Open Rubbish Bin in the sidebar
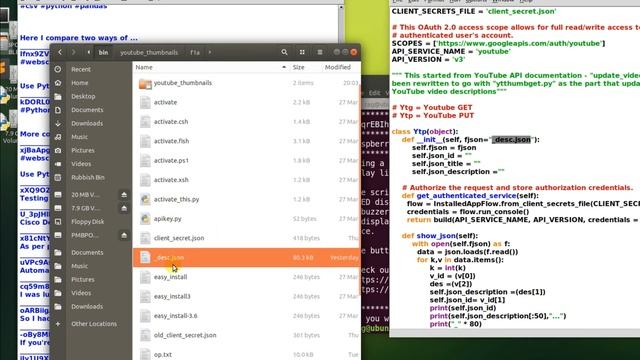640x360 pixels. click(x=88, y=178)
